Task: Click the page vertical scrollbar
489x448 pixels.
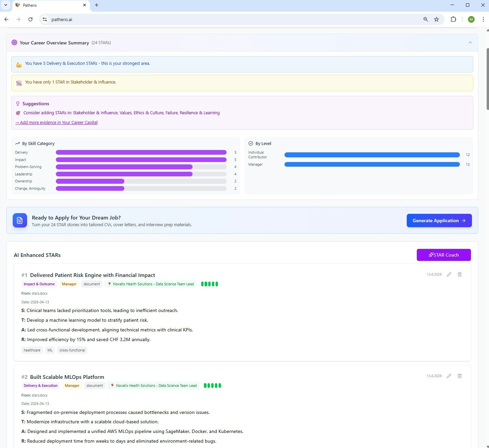Action: pos(487,79)
